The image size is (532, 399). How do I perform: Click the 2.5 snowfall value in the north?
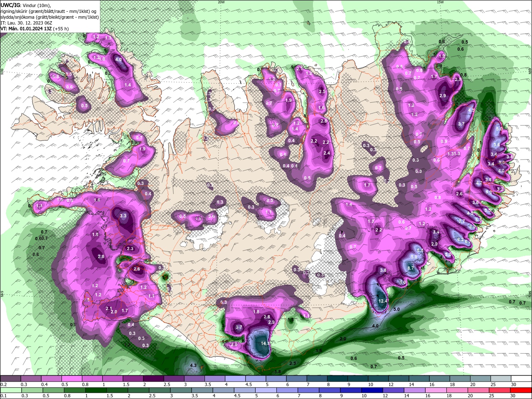tap(322, 91)
